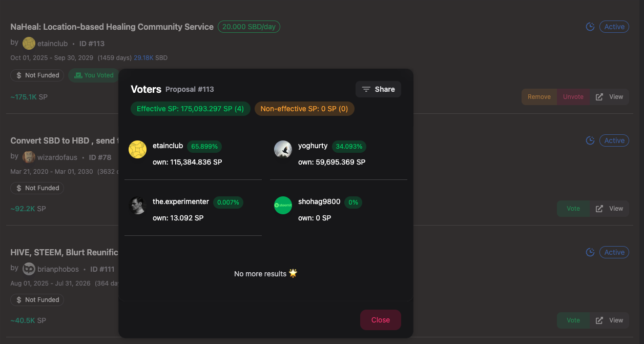
Task: Click shohag9800's green steemit avatar
Action: pyautogui.click(x=283, y=205)
